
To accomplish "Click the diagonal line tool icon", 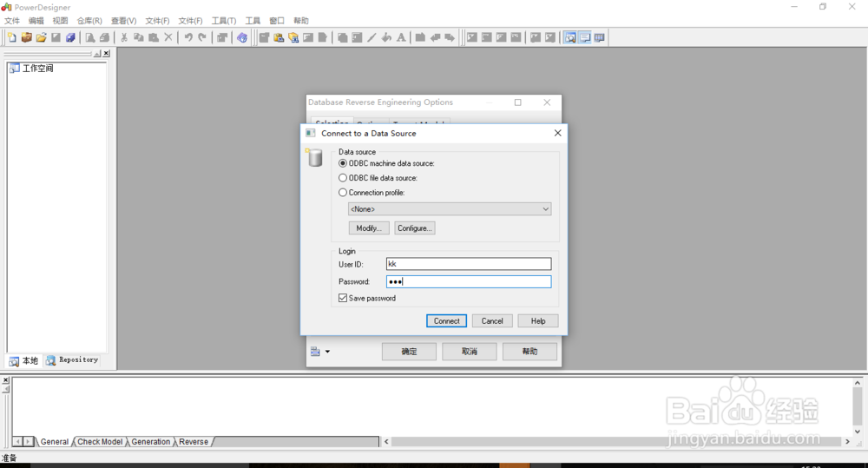I will point(372,37).
